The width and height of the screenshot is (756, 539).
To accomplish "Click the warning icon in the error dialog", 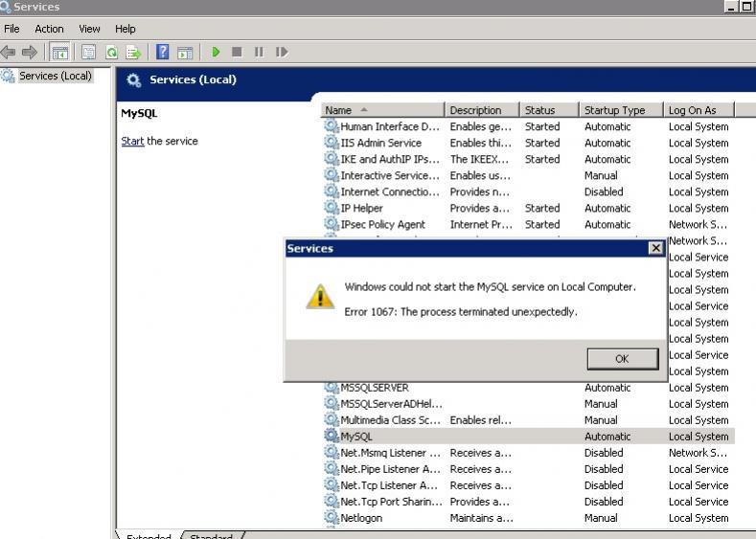I will (x=320, y=296).
